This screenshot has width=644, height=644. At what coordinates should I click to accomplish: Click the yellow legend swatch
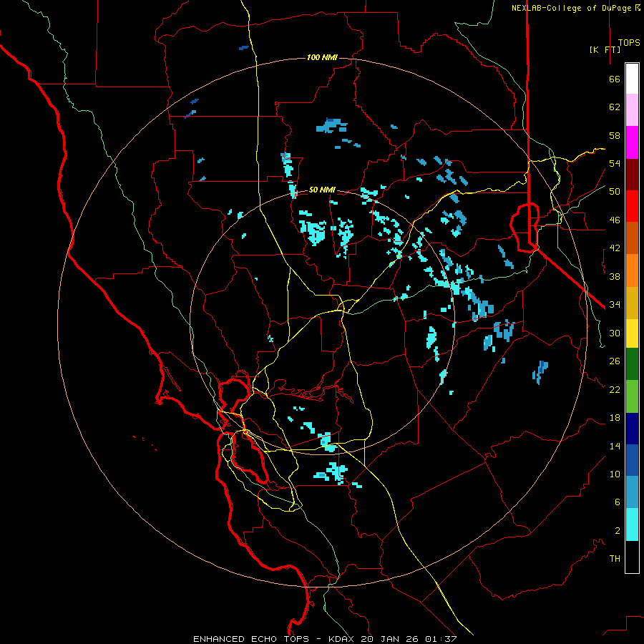click(x=632, y=333)
